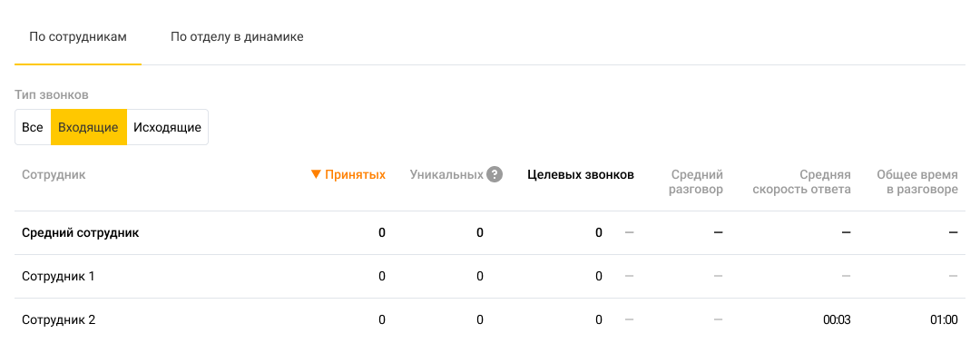Select the Средний сотрудник row
The width and height of the screenshot is (980, 363).
80,232
